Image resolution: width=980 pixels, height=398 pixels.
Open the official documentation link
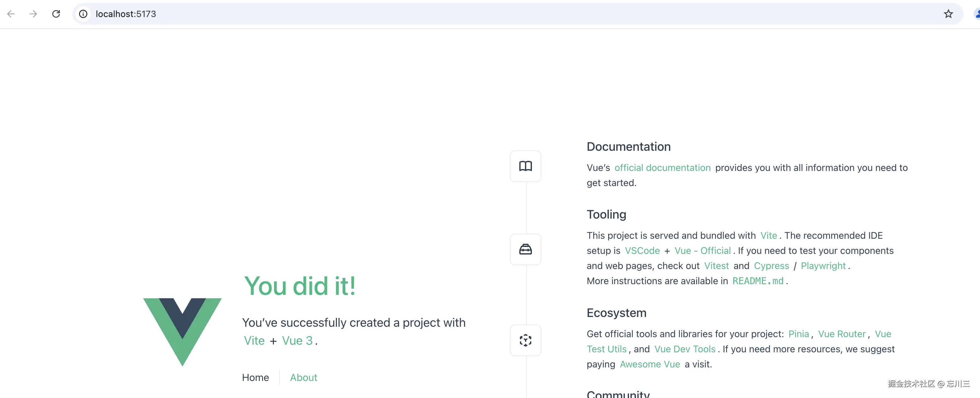tap(662, 167)
